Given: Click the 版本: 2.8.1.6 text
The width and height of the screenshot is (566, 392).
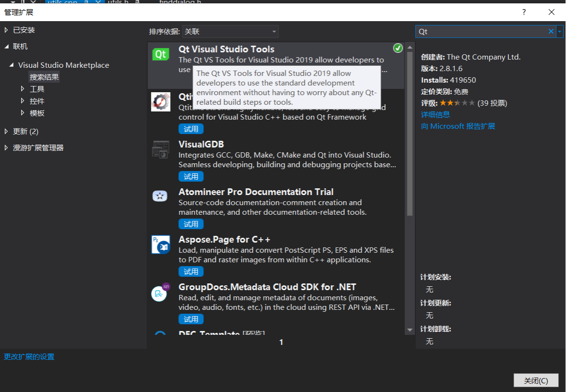Looking at the screenshot, I should pos(441,69).
